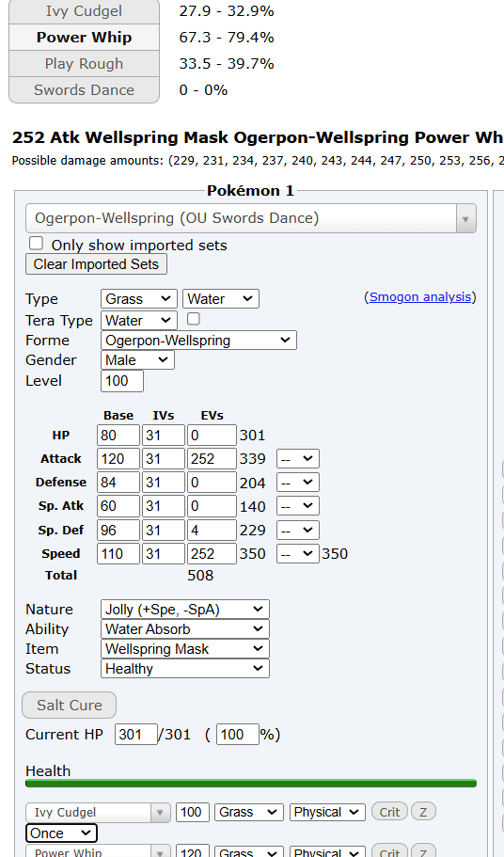
Task: Click the Speed IVs field showing 31
Action: pyautogui.click(x=164, y=554)
